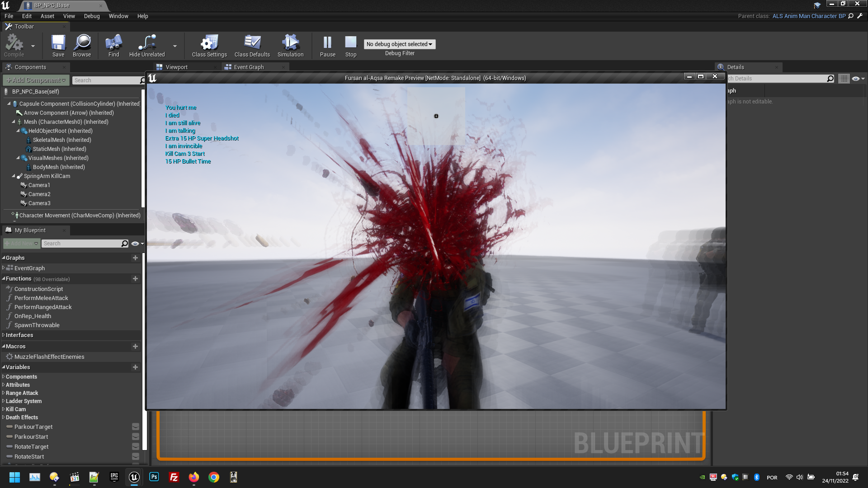Screen dimensions: 868x488
Task: Open the Debug menu
Action: pyautogui.click(x=92, y=16)
